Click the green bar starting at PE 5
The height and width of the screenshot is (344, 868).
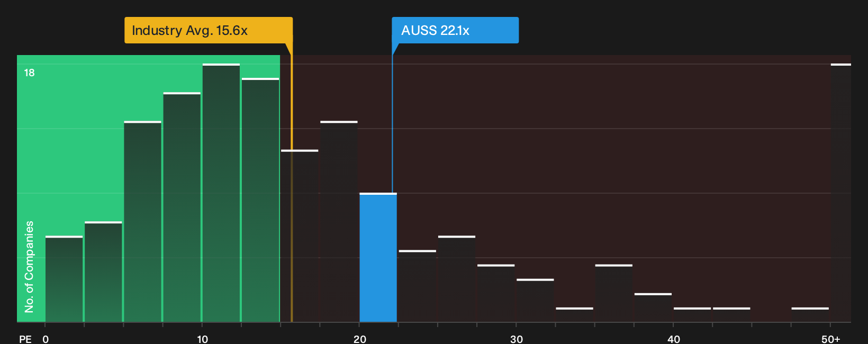click(142, 222)
